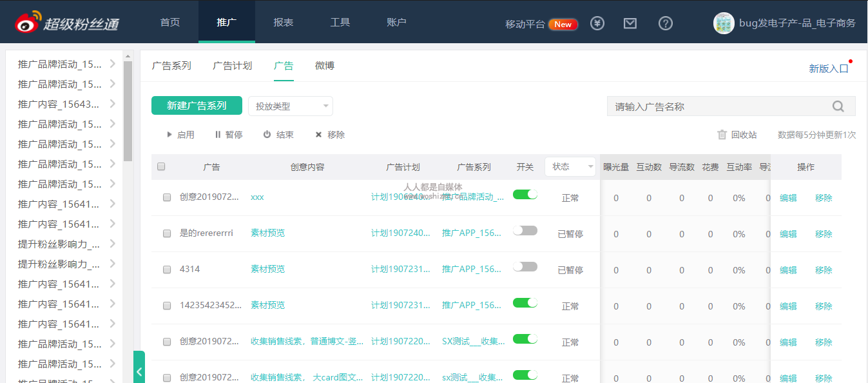Click the 移除 toolbar action with X icon
The width and height of the screenshot is (868, 383).
[330, 135]
